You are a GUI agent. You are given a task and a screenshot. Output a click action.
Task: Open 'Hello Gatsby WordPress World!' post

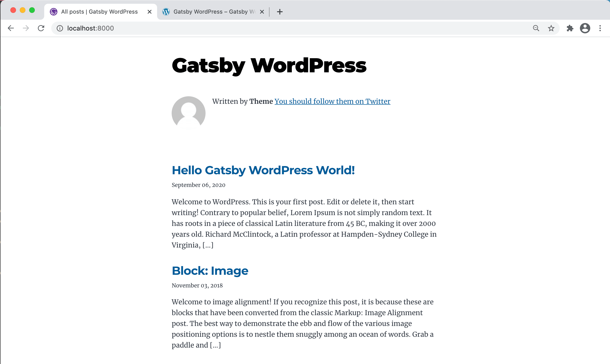point(263,170)
